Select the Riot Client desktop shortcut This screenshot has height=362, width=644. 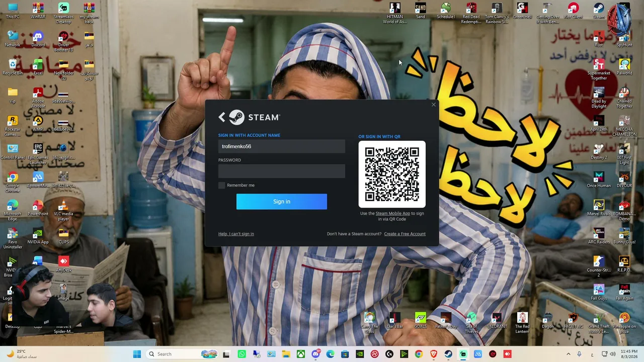coord(573,11)
